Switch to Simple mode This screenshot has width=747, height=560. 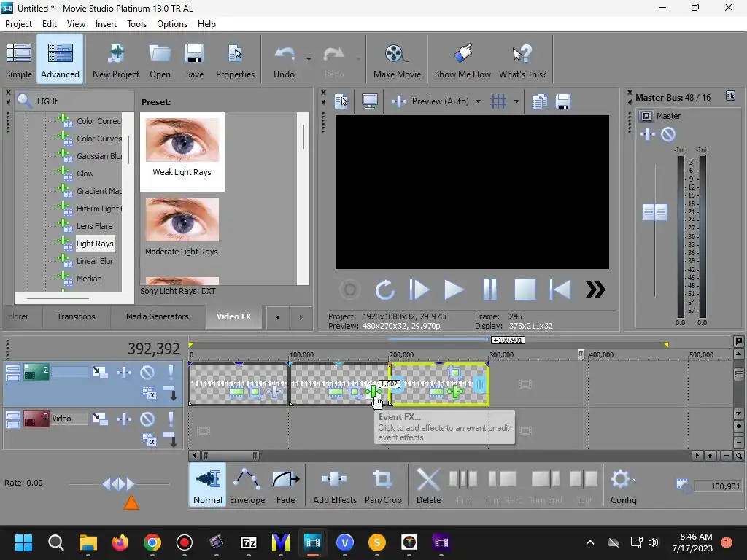(x=19, y=60)
